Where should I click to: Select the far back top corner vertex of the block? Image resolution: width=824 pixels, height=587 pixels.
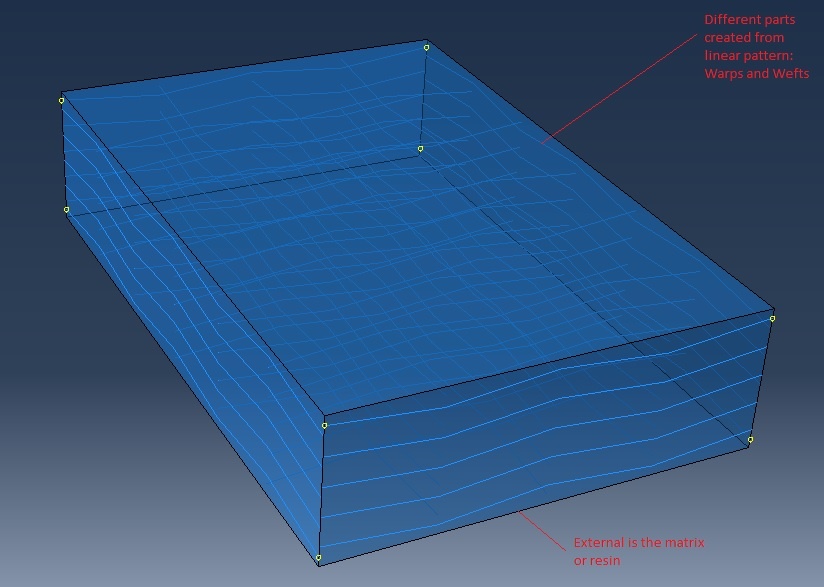426,47
